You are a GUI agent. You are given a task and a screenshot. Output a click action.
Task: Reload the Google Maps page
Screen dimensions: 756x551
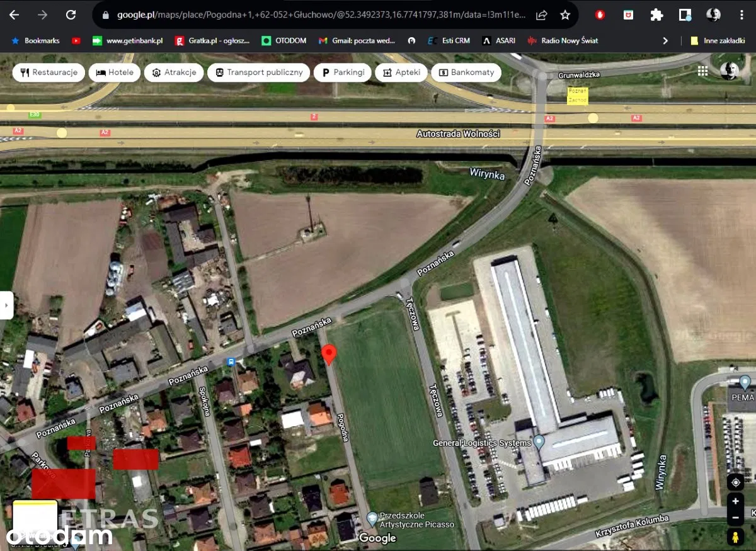[x=71, y=14]
